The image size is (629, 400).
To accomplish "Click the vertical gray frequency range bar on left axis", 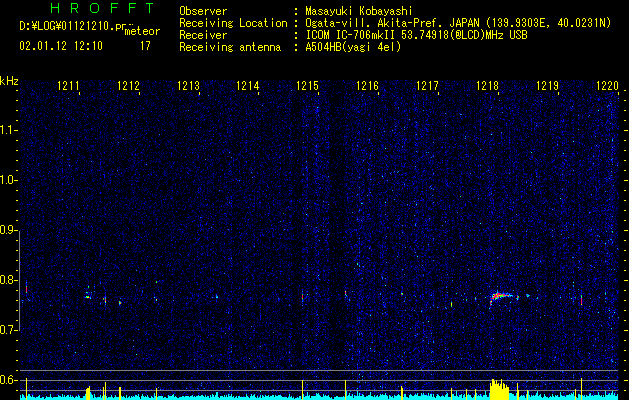I will pyautogui.click(x=19, y=281).
